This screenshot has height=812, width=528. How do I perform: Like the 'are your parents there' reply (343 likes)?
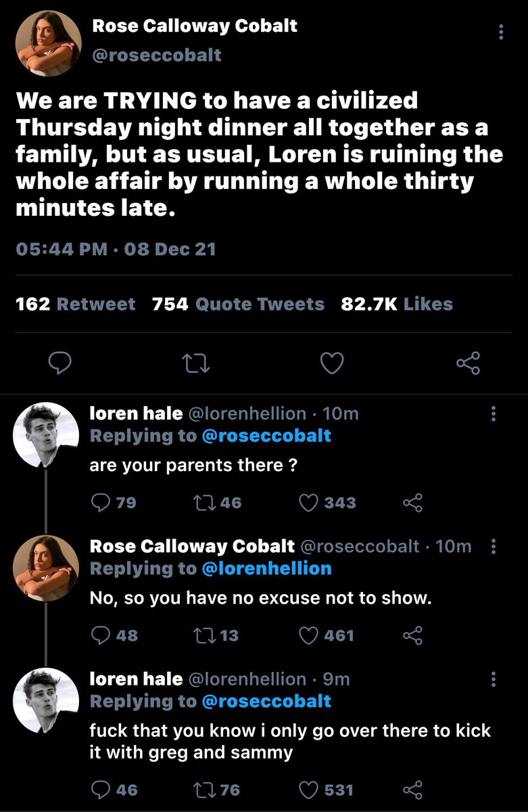(x=308, y=503)
